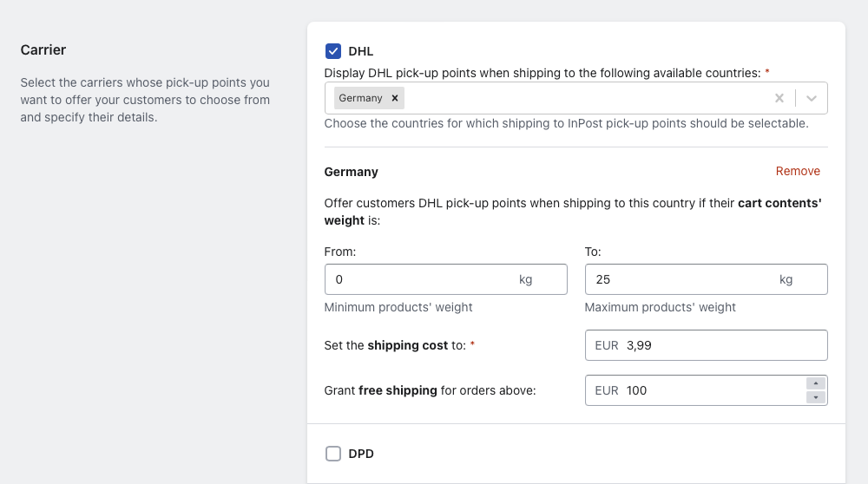The height and width of the screenshot is (484, 868).
Task: Click the DHL label text
Action: pos(361,51)
